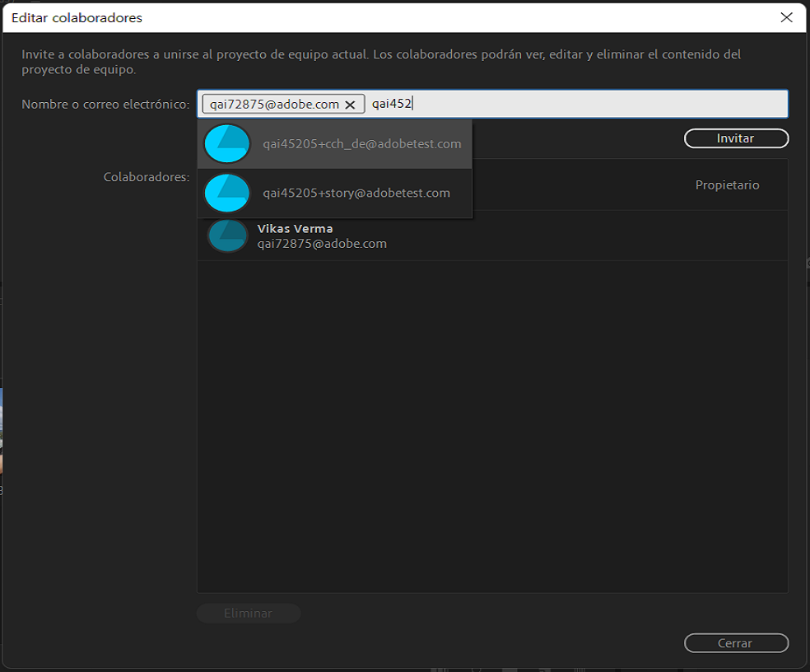
Task: Click the email address under Vikas Verma
Action: [323, 244]
